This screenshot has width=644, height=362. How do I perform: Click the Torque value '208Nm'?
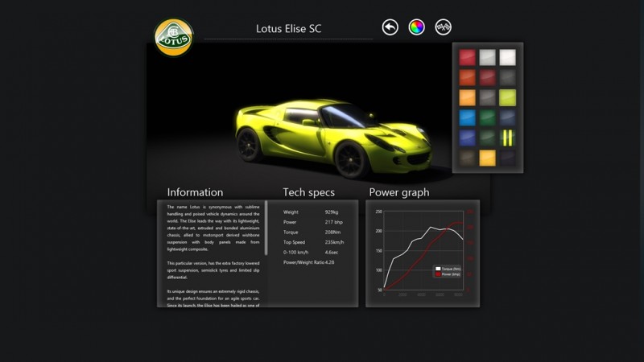coord(332,232)
